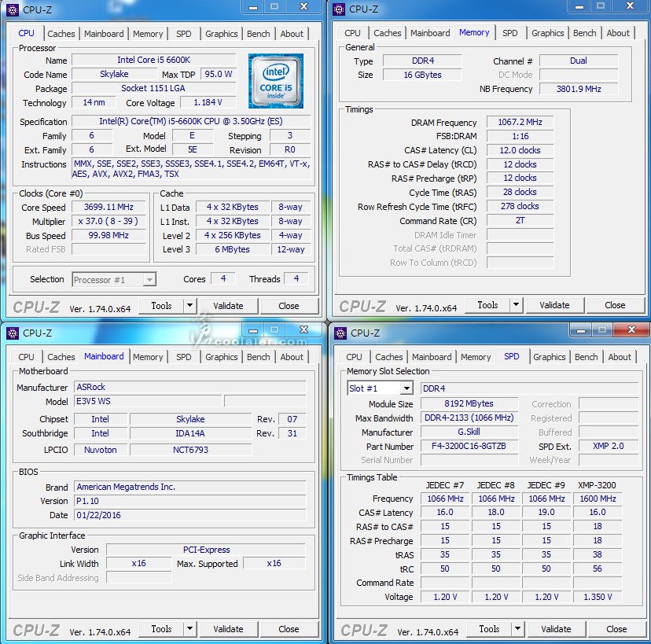
Task: Click the Core Speed value 3699.11 MHz
Action: 108,207
